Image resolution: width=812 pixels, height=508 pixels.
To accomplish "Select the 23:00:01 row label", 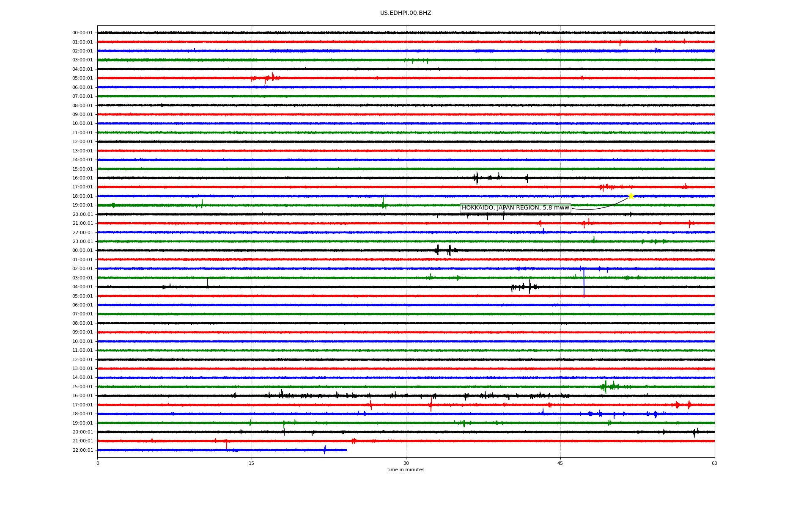I will click(82, 242).
